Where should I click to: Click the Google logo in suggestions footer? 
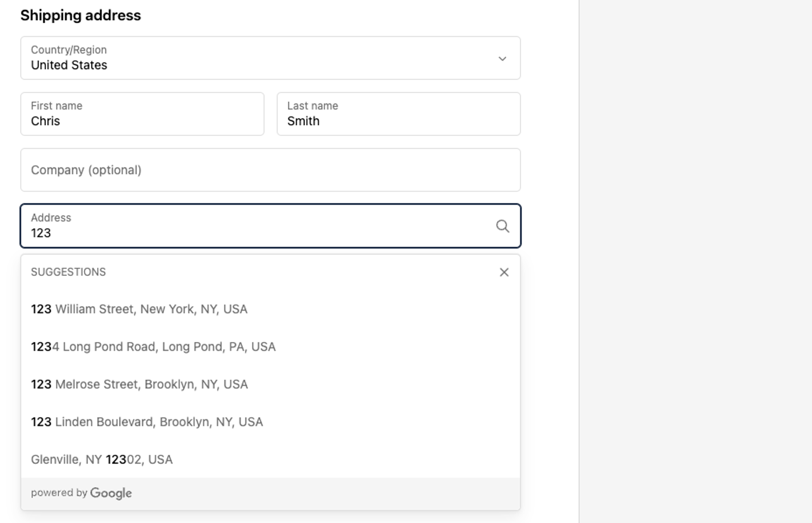(111, 493)
